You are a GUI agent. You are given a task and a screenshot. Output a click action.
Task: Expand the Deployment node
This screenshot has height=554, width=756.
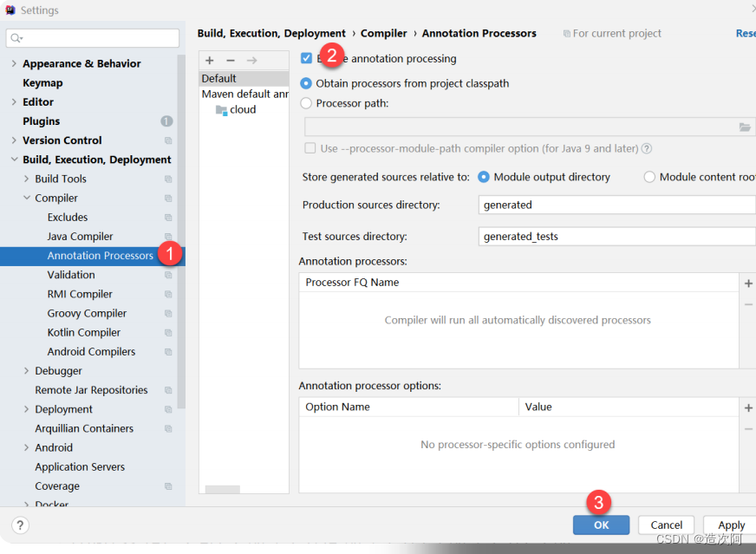click(26, 409)
